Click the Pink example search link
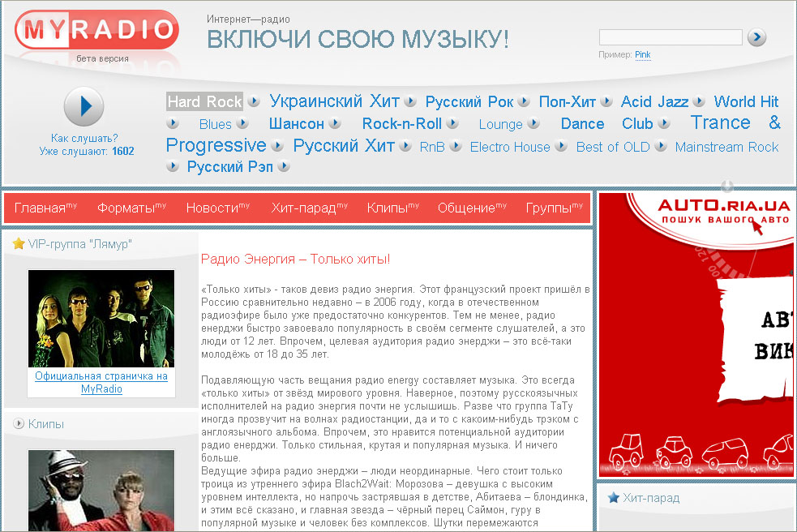The image size is (797, 532). point(642,54)
